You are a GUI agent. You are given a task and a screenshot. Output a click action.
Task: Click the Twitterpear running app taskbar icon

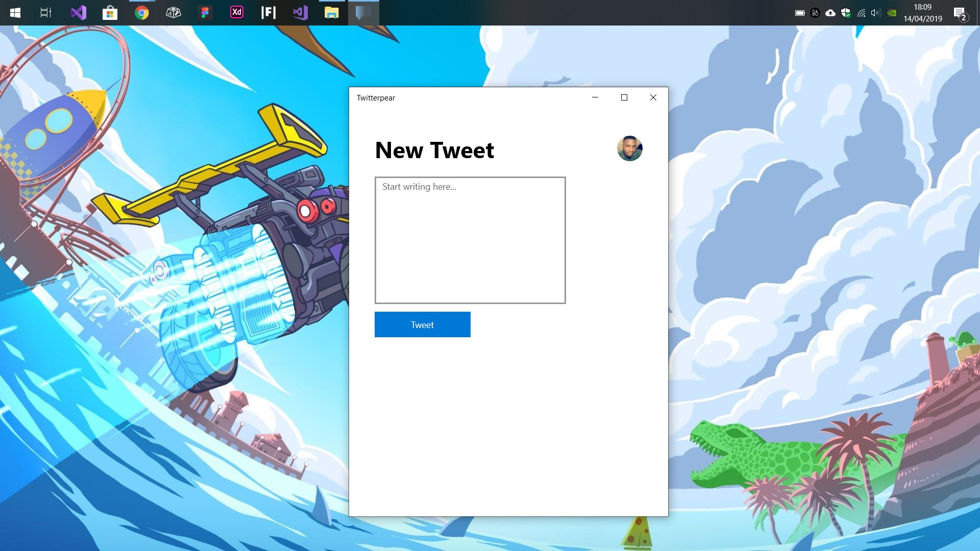click(x=363, y=13)
